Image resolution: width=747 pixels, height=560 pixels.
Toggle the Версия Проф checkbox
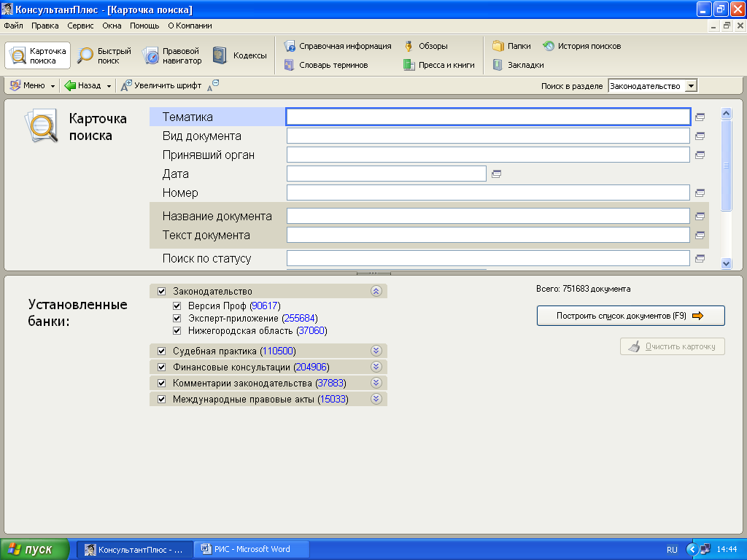tap(177, 306)
